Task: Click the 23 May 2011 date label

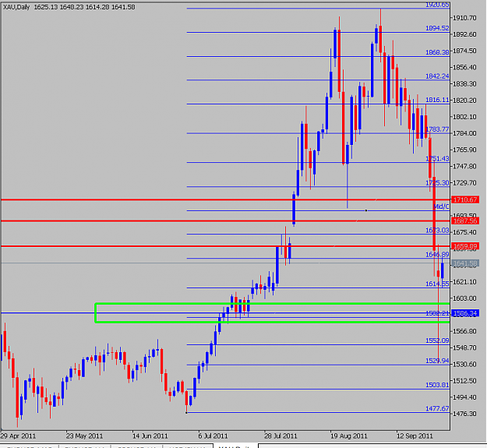Action: [84, 436]
